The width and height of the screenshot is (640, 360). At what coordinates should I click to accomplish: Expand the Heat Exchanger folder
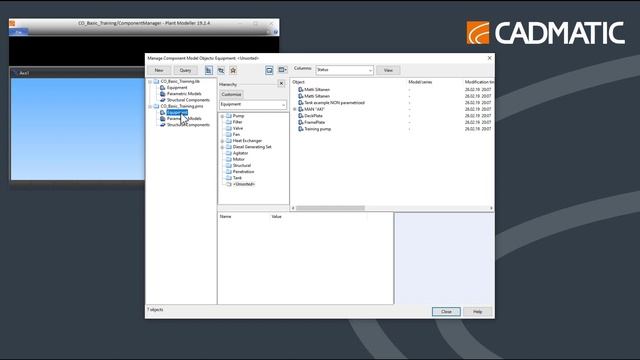pyautogui.click(x=222, y=141)
